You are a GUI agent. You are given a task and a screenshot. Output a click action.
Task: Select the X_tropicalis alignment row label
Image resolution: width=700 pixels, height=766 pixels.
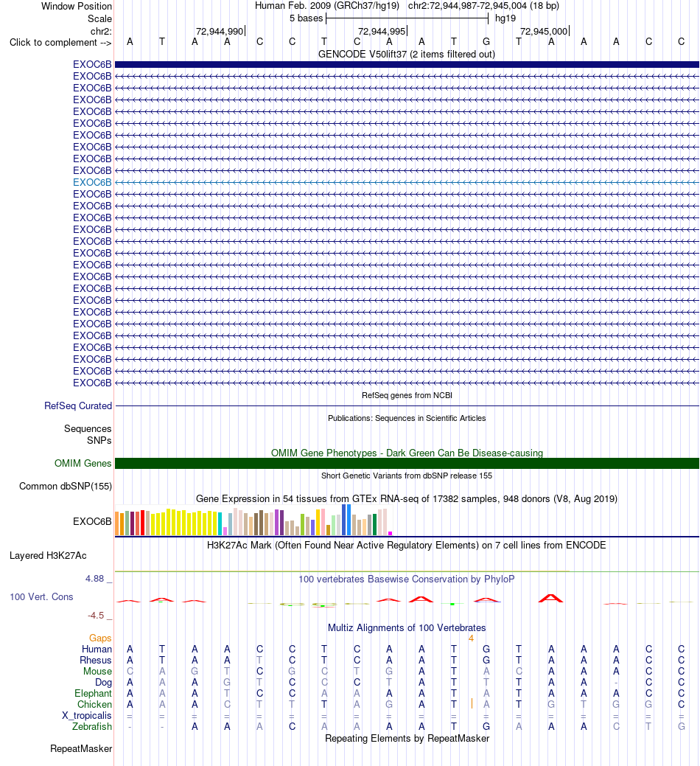pyautogui.click(x=86, y=716)
